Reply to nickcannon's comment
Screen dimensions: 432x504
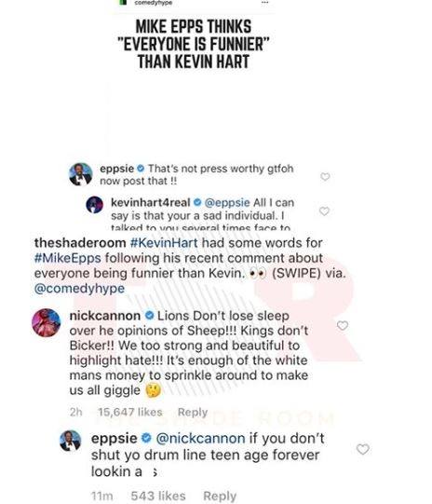(x=193, y=412)
